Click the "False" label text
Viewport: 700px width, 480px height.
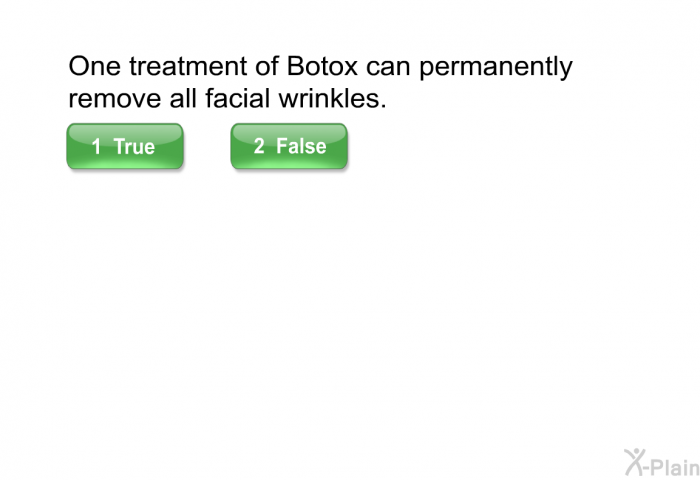pyautogui.click(x=301, y=147)
